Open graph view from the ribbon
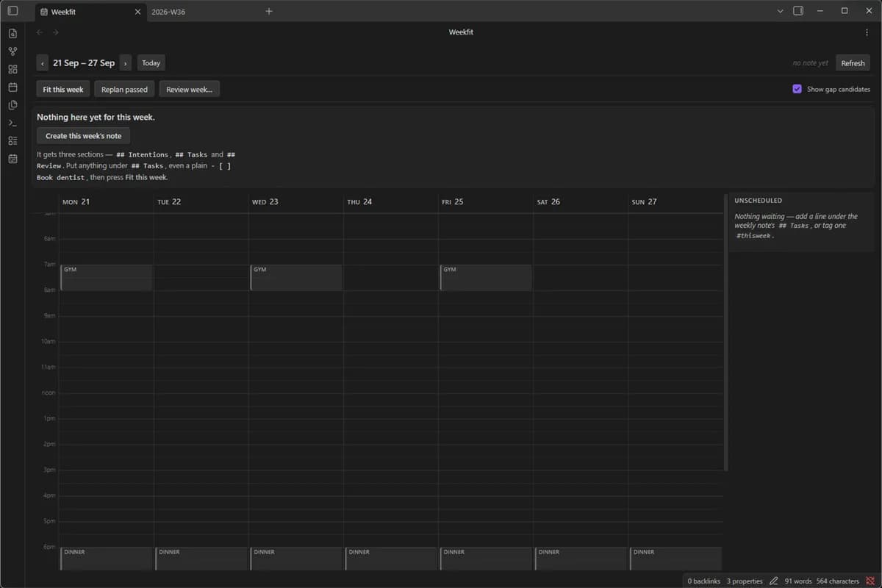The image size is (882, 588). click(x=12, y=51)
